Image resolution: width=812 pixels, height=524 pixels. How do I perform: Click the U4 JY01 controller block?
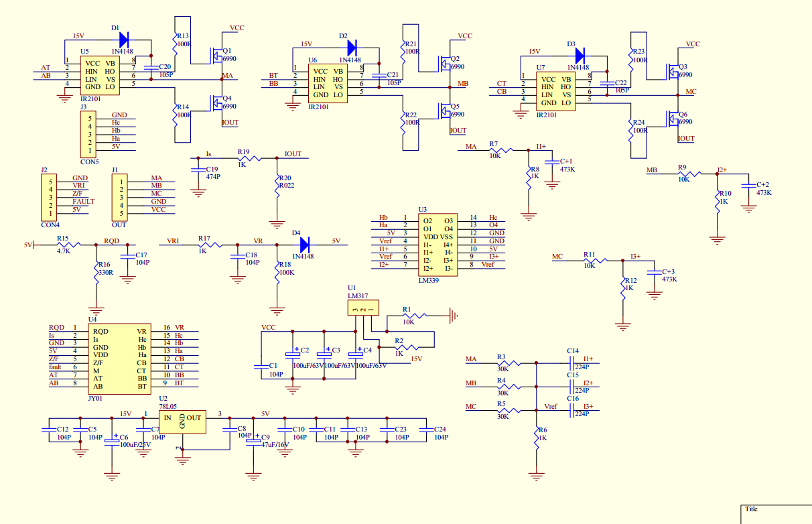pos(120,359)
